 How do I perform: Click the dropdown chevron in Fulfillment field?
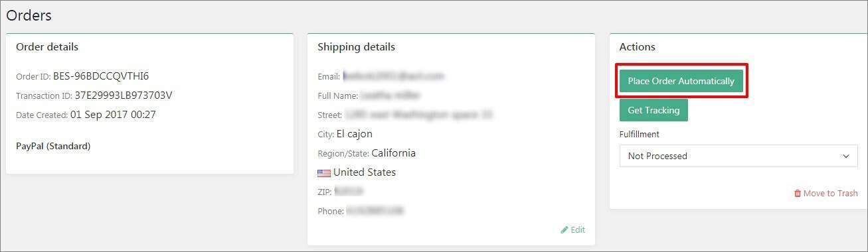[846, 157]
